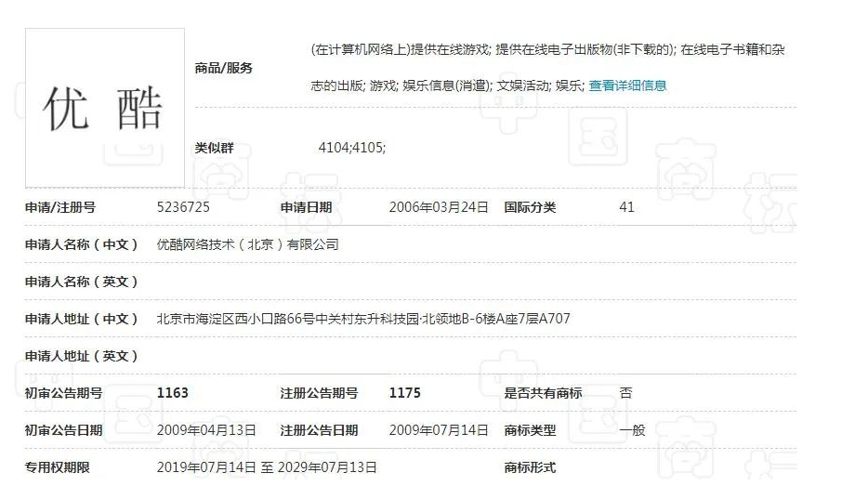Click applicant name 优酷网络技术（北京）有限公司
The width and height of the screenshot is (868, 499).
click(247, 244)
